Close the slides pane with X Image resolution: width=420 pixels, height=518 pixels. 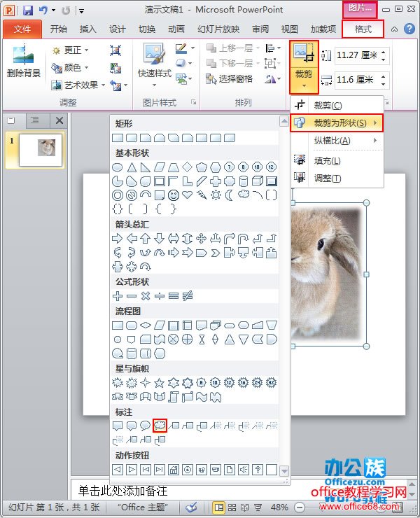59,120
